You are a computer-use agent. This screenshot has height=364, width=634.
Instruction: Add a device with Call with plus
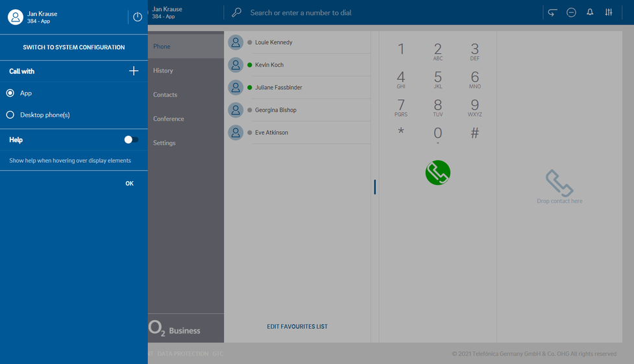tap(134, 71)
